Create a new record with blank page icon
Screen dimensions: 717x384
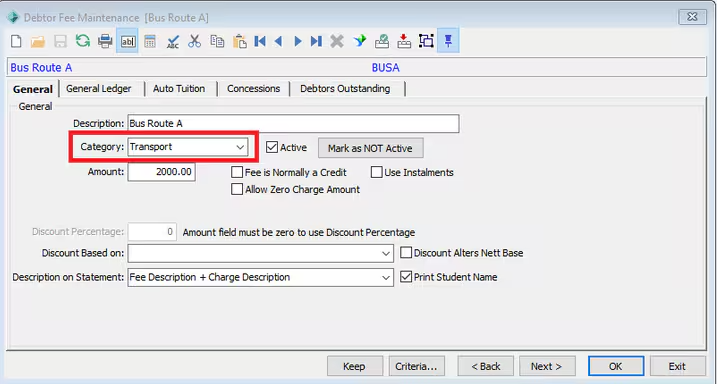[16, 41]
